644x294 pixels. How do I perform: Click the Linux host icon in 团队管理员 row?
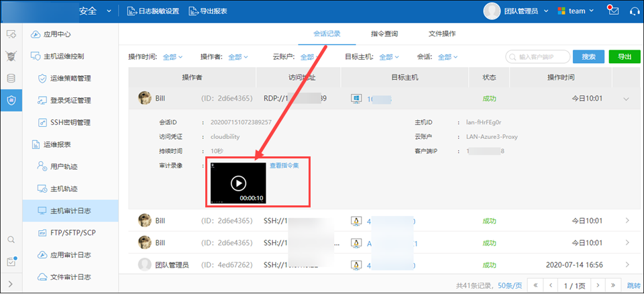356,265
